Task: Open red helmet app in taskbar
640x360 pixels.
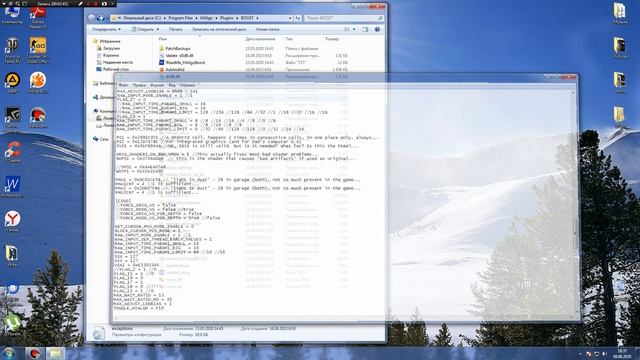Action: point(35,353)
